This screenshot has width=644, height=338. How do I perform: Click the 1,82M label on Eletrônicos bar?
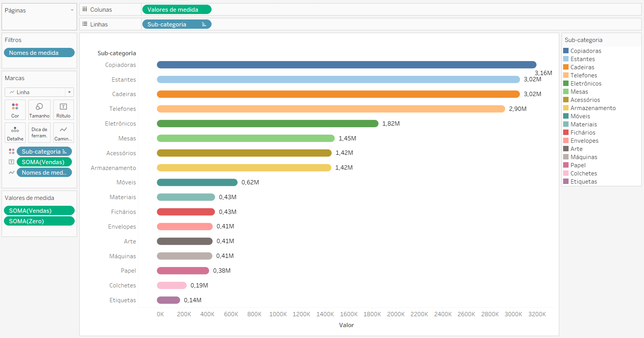click(391, 123)
